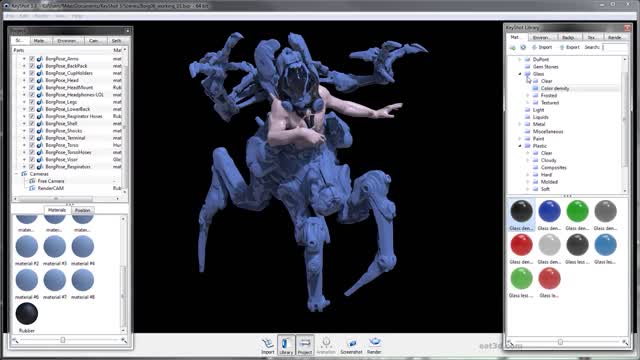Screen dimensions: 640x360
Task: Open the Import tool in bottom toolbar
Action: click(267, 346)
